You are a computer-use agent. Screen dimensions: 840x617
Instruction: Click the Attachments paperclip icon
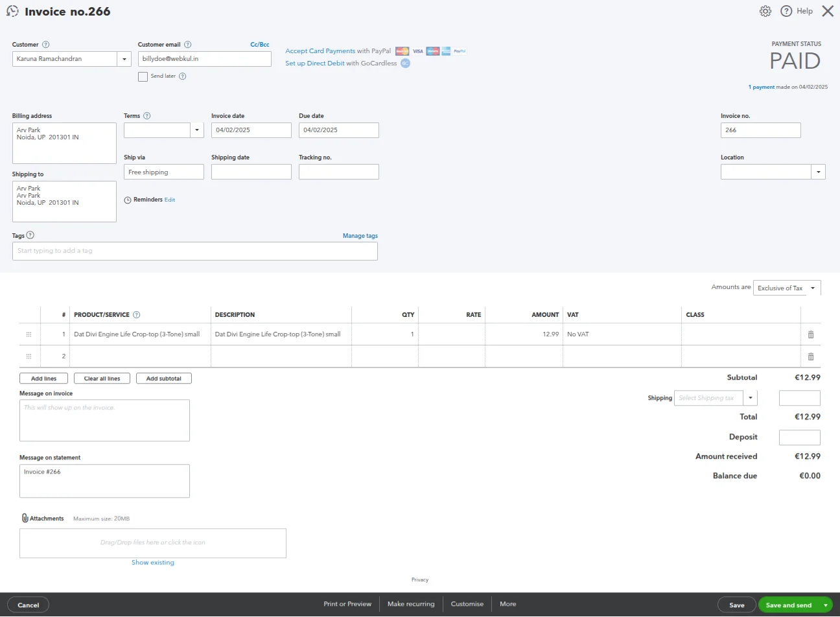coord(25,518)
